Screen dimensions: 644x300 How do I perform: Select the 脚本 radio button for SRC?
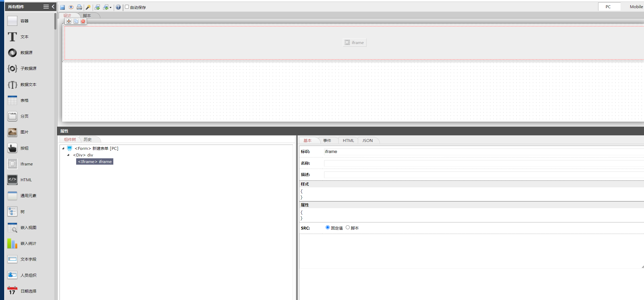(348, 227)
